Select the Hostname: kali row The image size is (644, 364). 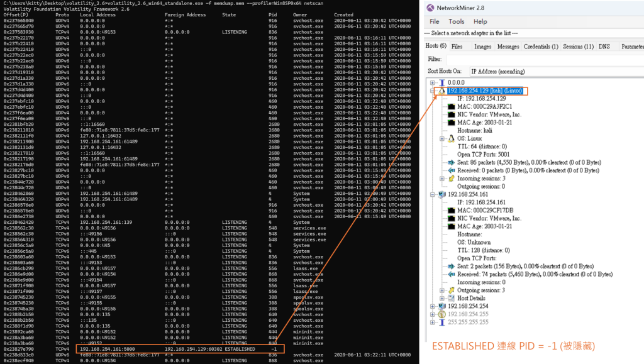click(x=475, y=131)
